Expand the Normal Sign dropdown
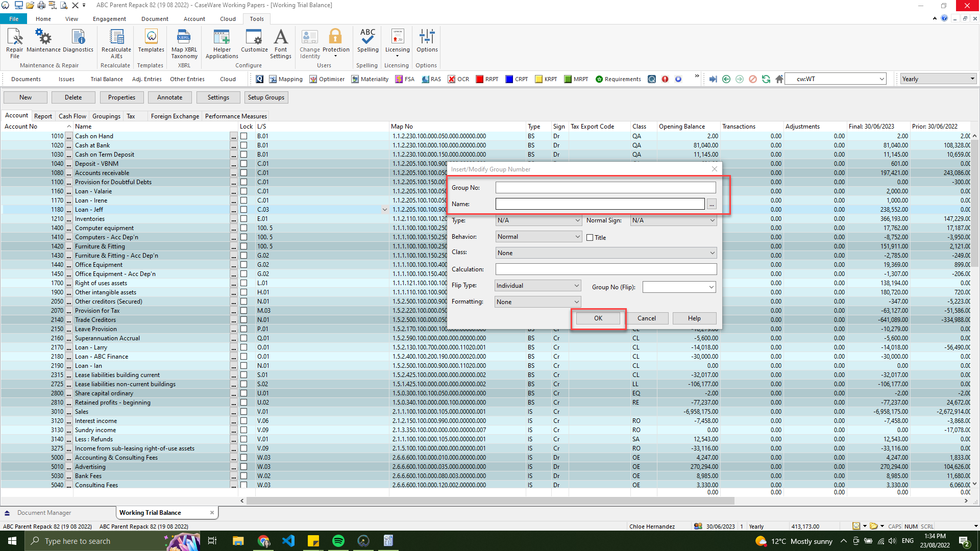Screen dimensions: 980x551 point(673,220)
